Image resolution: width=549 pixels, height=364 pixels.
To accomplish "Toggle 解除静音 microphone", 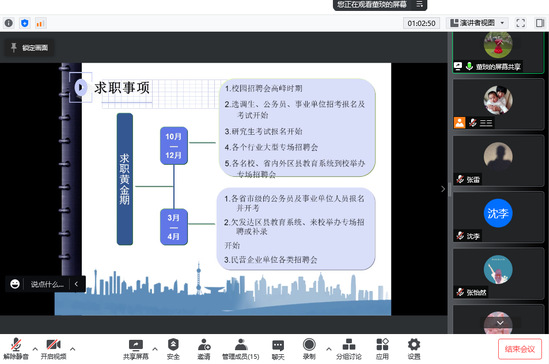I will pos(16,349).
